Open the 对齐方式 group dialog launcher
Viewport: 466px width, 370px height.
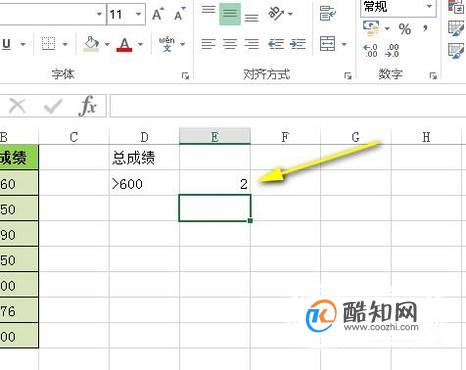(348, 76)
